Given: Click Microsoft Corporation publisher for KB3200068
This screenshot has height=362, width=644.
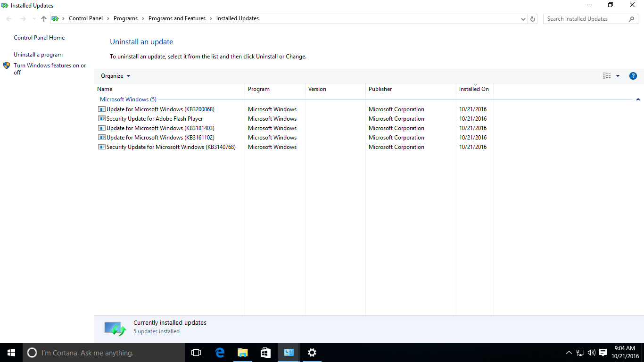Looking at the screenshot, I should (396, 109).
